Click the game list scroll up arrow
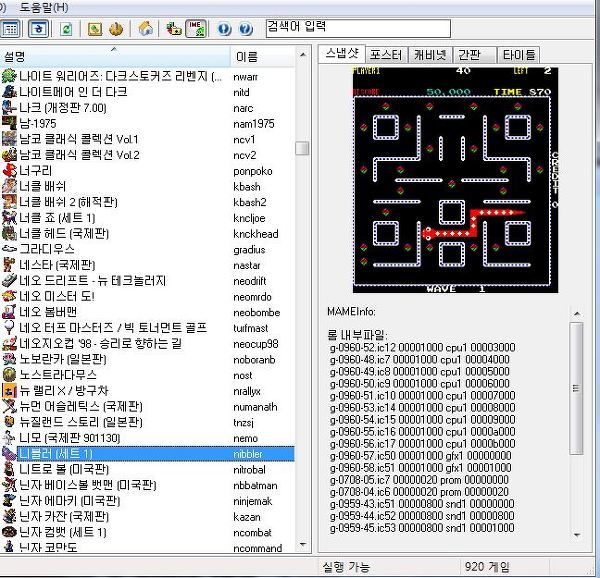 [303, 55]
